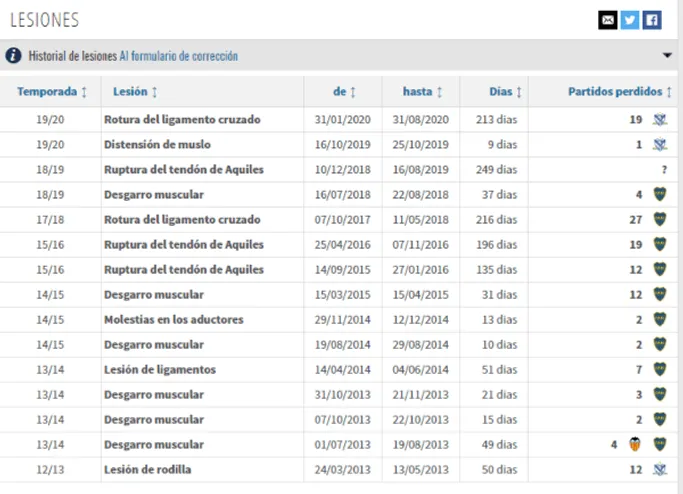Screen dimensions: 683x494
Task: Sort table by Temporada column
Action: pos(52,92)
